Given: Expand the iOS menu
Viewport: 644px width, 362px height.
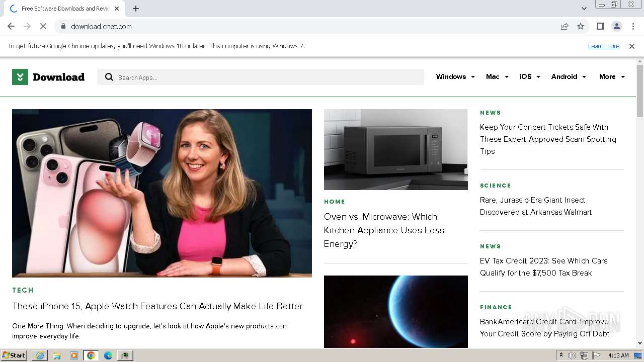Looking at the screenshot, I should pyautogui.click(x=530, y=76).
